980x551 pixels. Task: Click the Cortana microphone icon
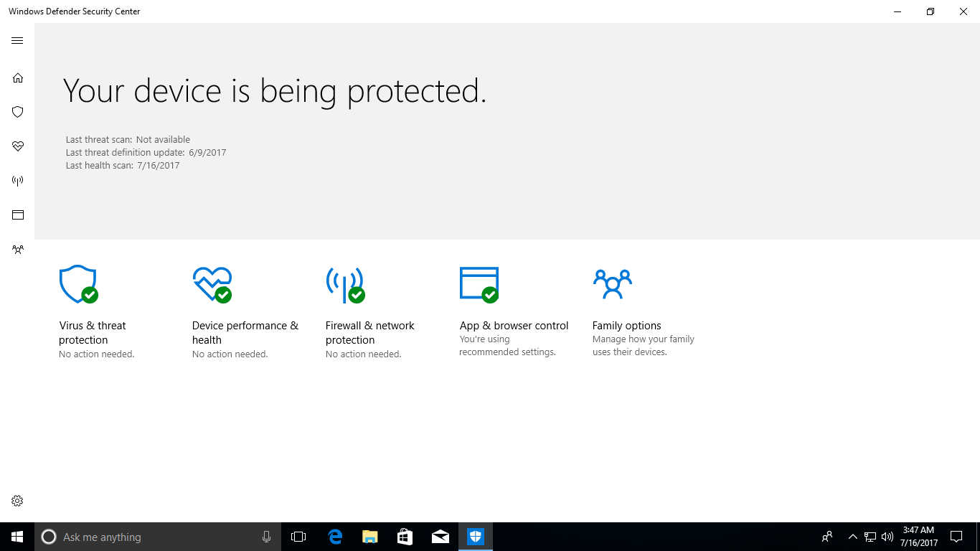(x=266, y=537)
